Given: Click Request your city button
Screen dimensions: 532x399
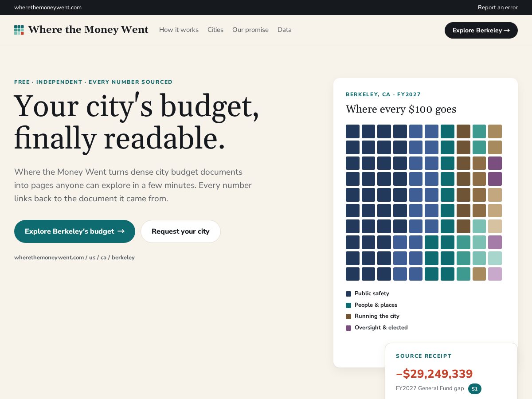Looking at the screenshot, I should point(180,231).
